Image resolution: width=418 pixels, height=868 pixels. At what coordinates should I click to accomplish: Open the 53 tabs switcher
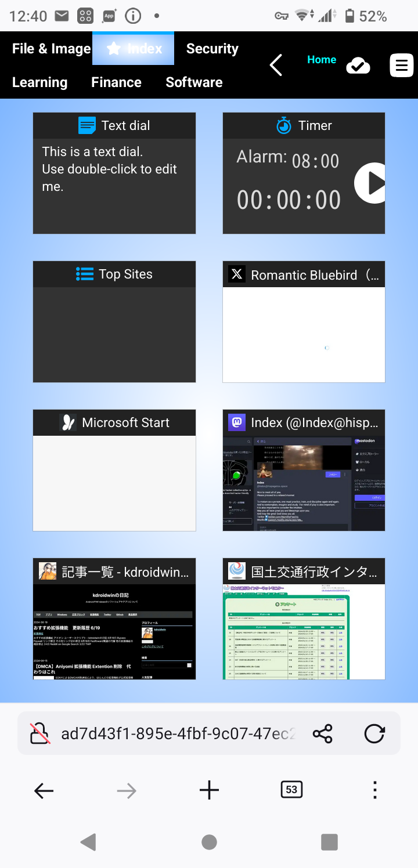(x=291, y=790)
